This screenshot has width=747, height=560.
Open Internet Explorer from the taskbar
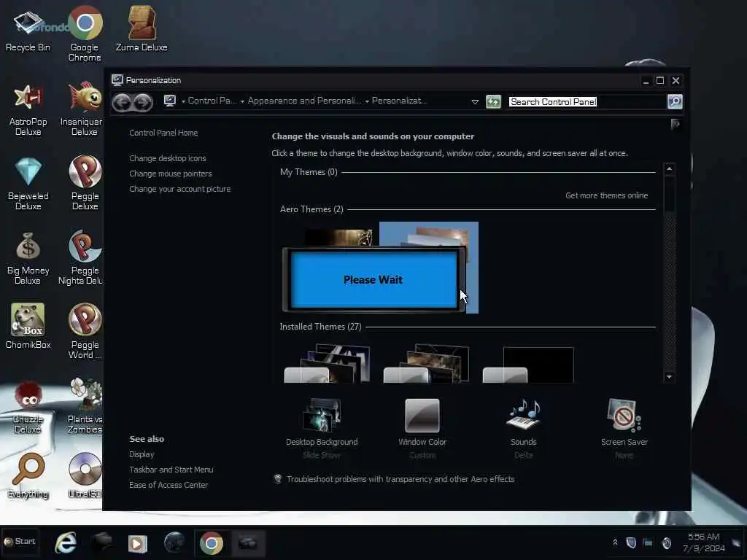pos(66,542)
